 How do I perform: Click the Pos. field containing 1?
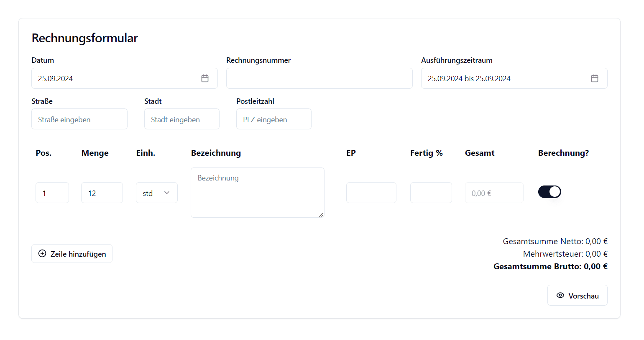pos(52,193)
